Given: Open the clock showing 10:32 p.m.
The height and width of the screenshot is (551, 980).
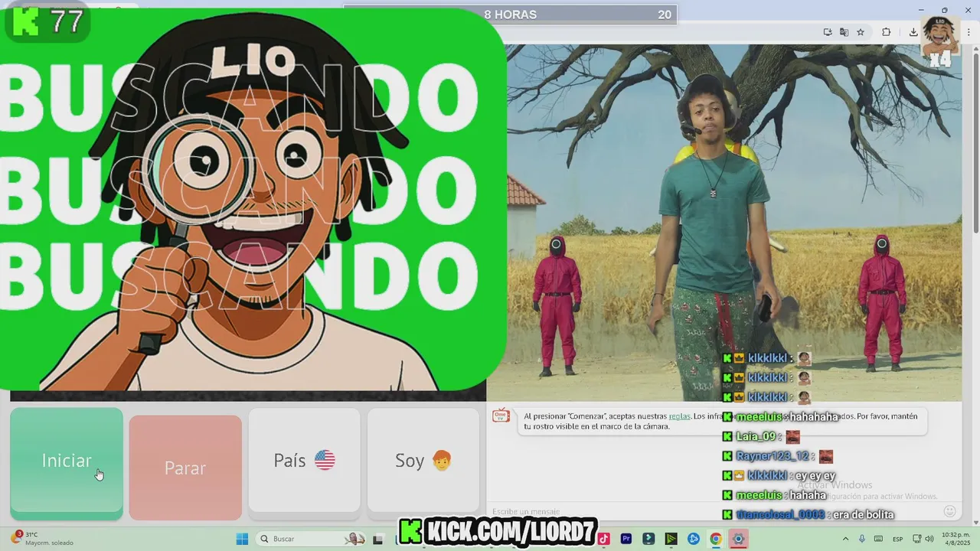Looking at the screenshot, I should coord(955,539).
